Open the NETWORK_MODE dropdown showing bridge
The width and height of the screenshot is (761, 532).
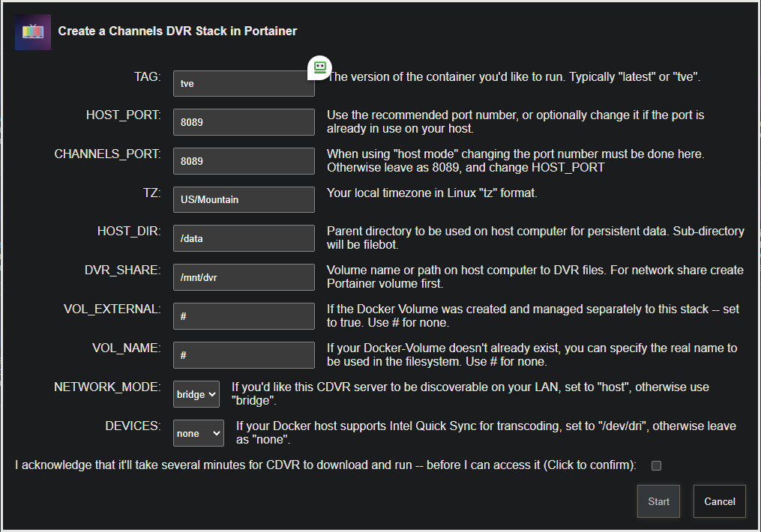coord(196,393)
